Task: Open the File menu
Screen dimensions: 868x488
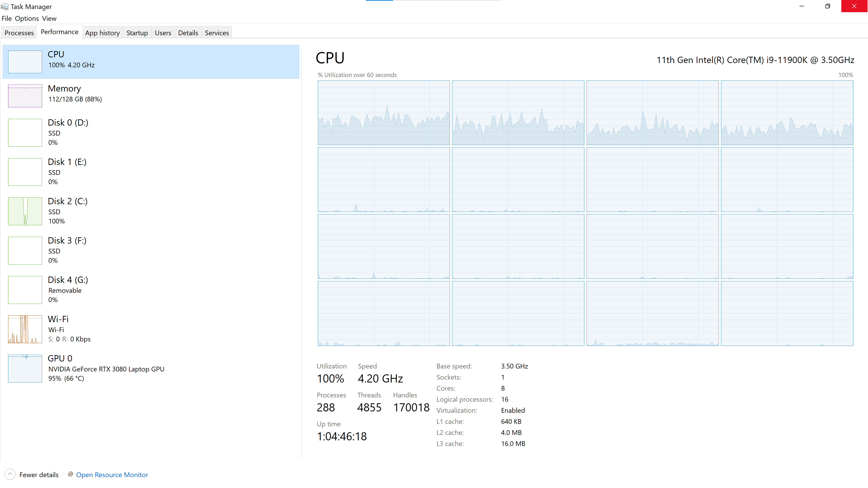Action: click(6, 19)
